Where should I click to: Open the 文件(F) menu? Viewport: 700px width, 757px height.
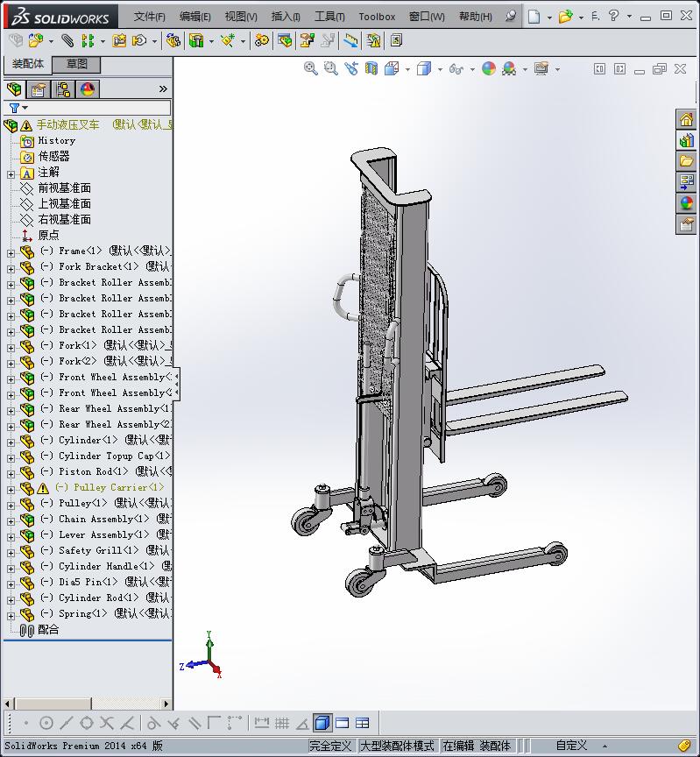pos(149,17)
